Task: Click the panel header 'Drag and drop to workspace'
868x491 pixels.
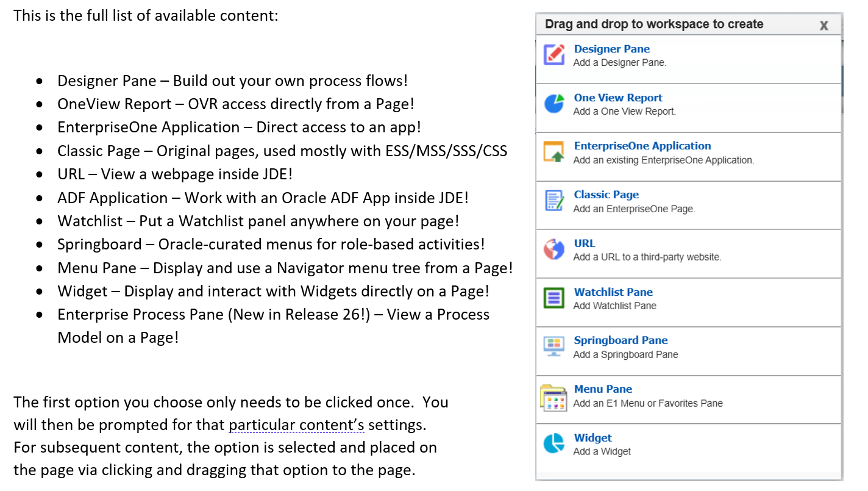Action: click(x=653, y=24)
